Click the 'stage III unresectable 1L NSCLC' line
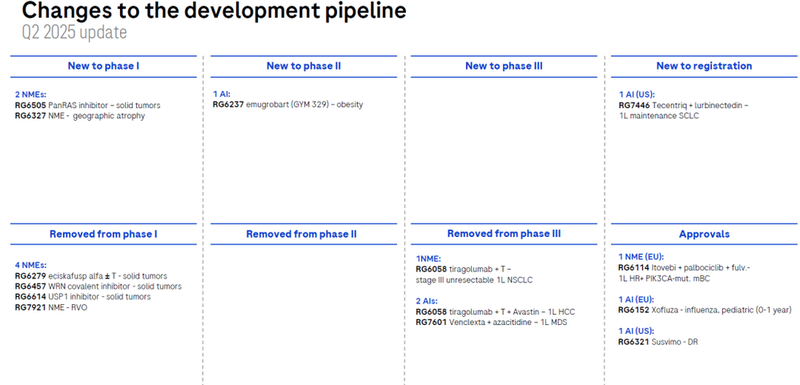The image size is (800, 385). [474, 280]
